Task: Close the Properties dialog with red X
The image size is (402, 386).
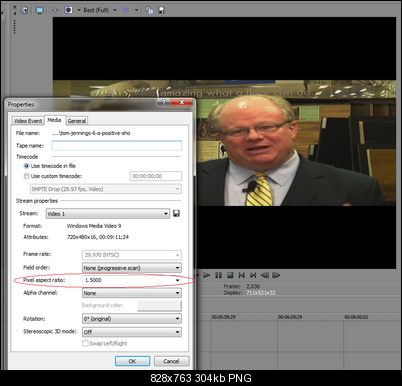Action: pos(182,102)
